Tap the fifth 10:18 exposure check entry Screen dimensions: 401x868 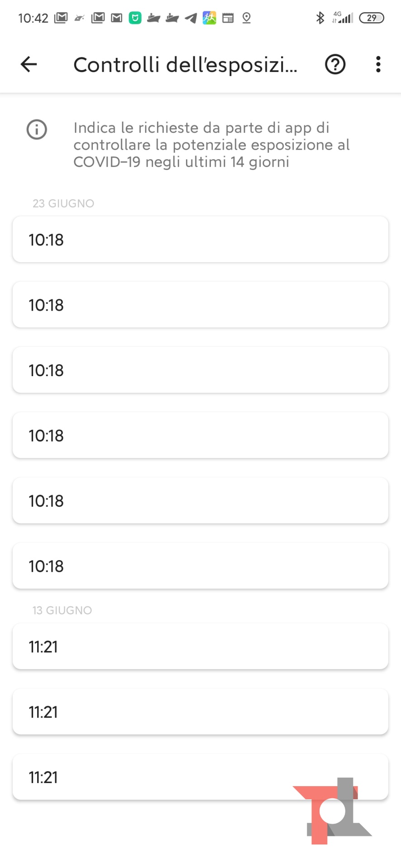click(200, 500)
